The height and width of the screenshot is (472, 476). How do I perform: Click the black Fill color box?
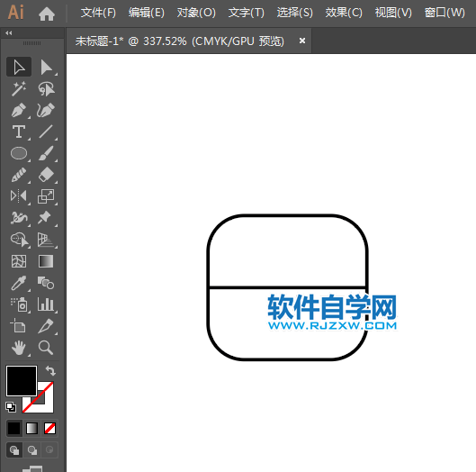(22, 381)
